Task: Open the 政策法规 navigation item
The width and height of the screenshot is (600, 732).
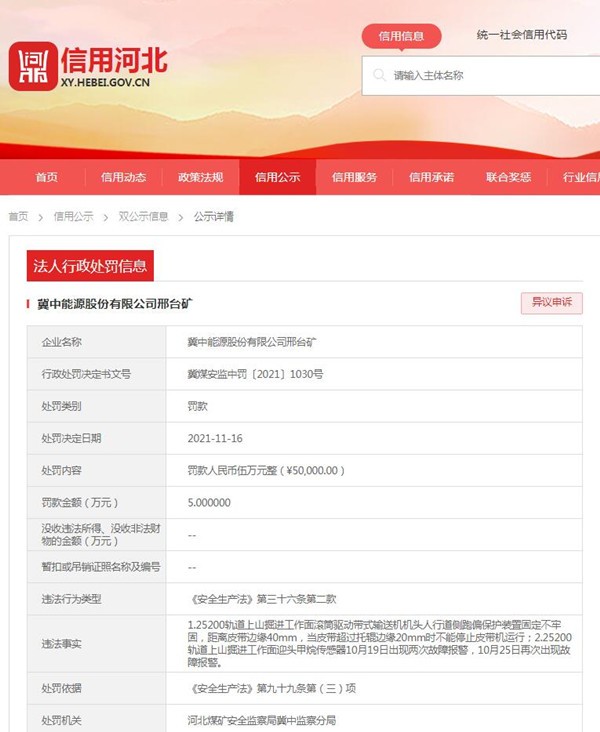Action: (200, 177)
